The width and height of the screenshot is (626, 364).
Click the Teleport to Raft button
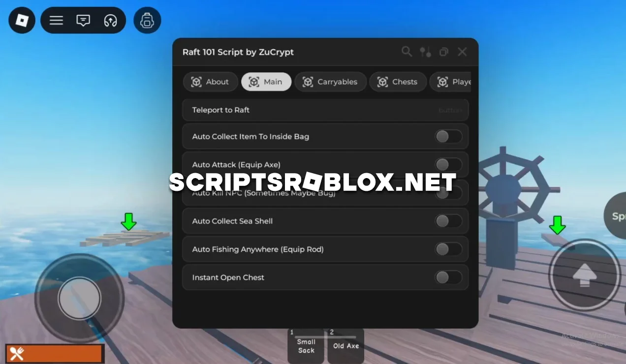coord(325,110)
